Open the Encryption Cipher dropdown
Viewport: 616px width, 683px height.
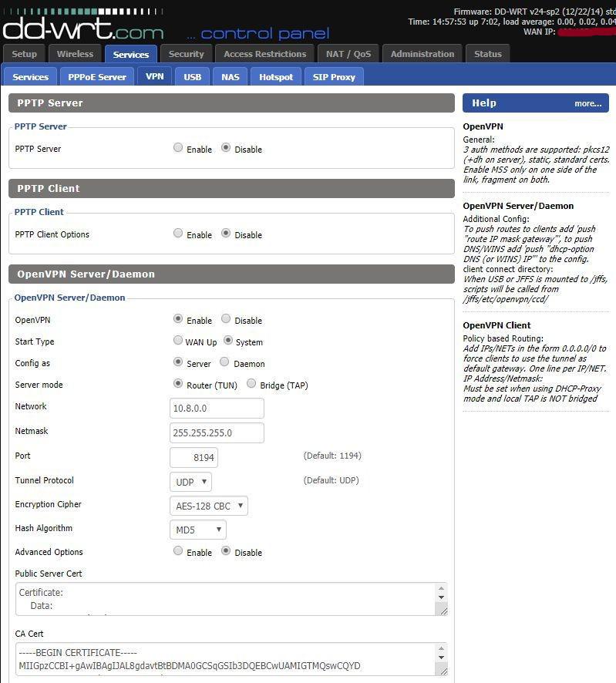pos(209,506)
